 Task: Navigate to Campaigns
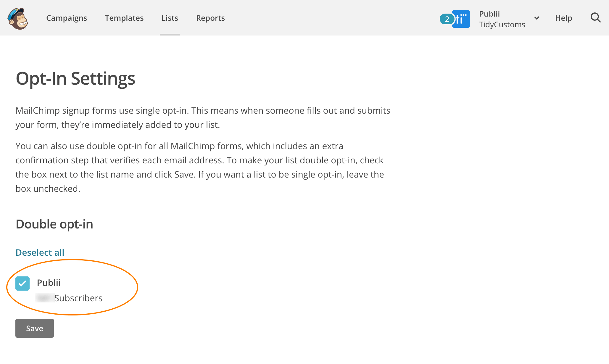[x=66, y=18]
